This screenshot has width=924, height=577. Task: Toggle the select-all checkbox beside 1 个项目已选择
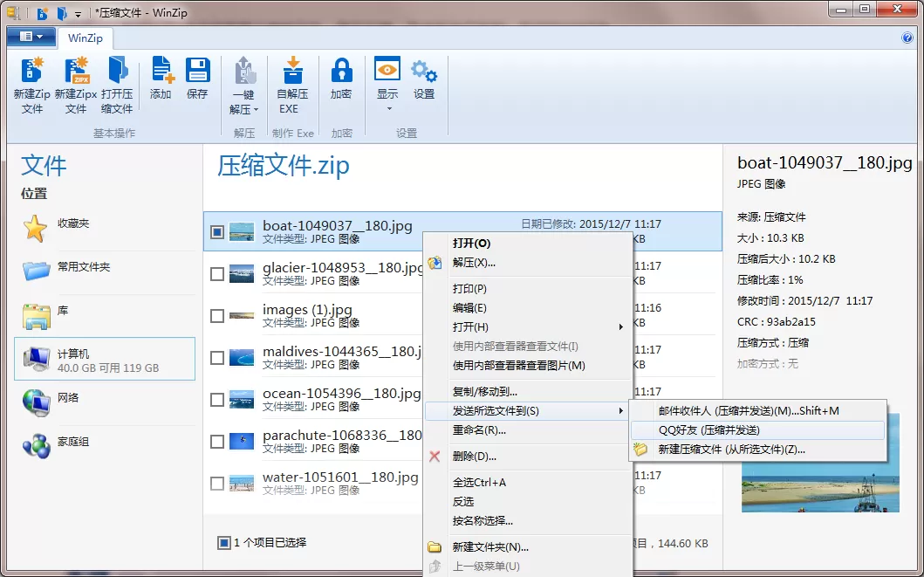[224, 542]
